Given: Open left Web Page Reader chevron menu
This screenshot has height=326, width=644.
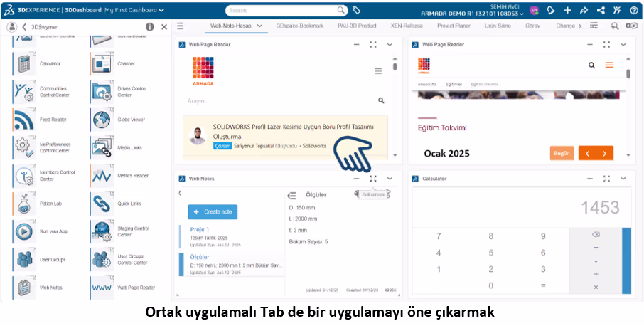Looking at the screenshot, I should coord(390,44).
